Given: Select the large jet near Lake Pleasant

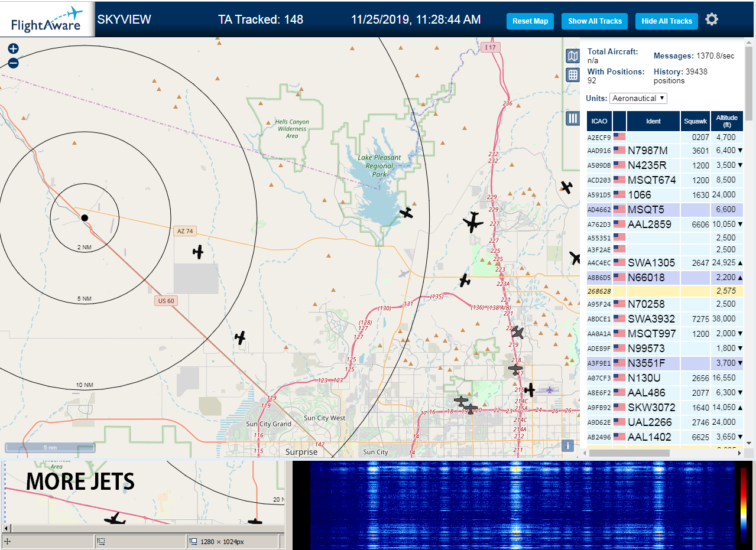Looking at the screenshot, I should click(473, 222).
